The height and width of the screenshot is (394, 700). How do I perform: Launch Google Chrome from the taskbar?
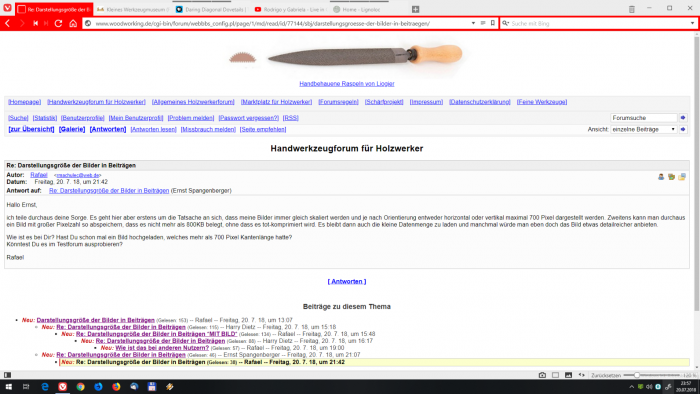coord(80,387)
